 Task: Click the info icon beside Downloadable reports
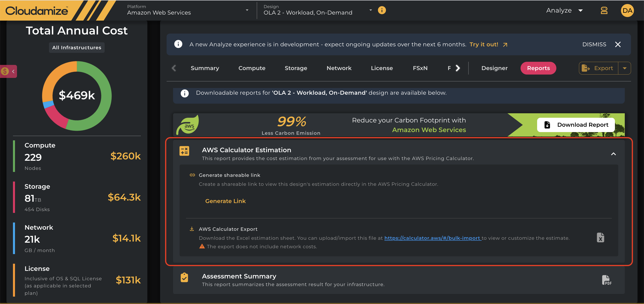pos(185,93)
